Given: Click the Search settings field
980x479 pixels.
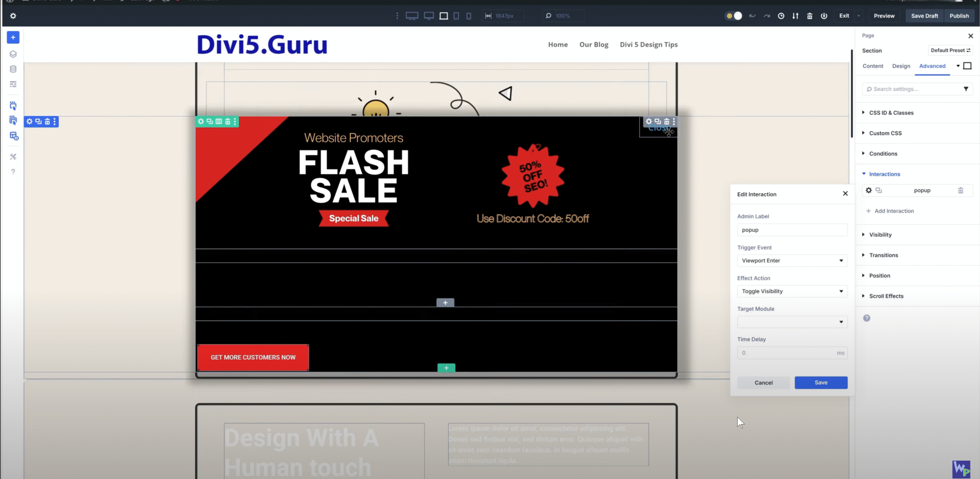Looking at the screenshot, I should [x=917, y=89].
